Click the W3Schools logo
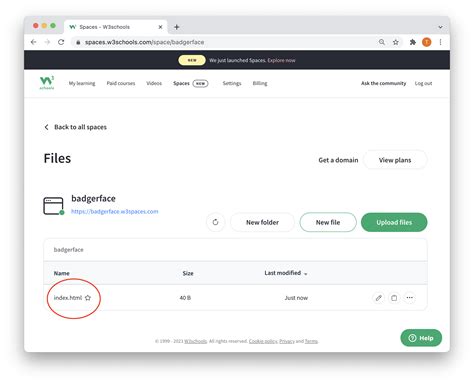Image resolution: width=474 pixels, height=384 pixels. (x=47, y=82)
